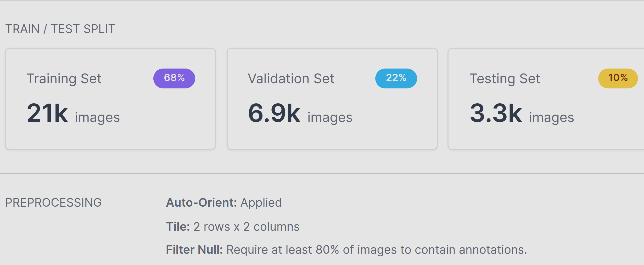Viewport: 644px width, 265px height.
Task: Click the Filter Null annotation requirement sentence
Action: coord(376,250)
